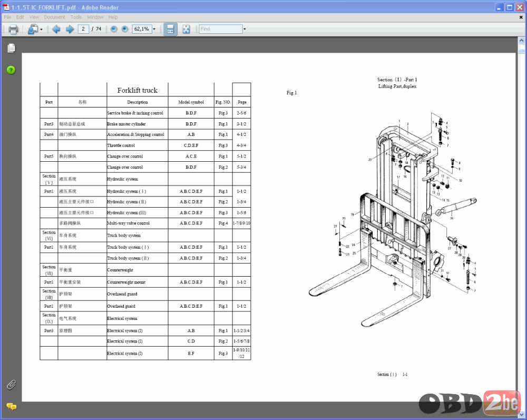This screenshot has height=420, width=527.
Task: Show the Comments panel
Action: click(x=12, y=406)
